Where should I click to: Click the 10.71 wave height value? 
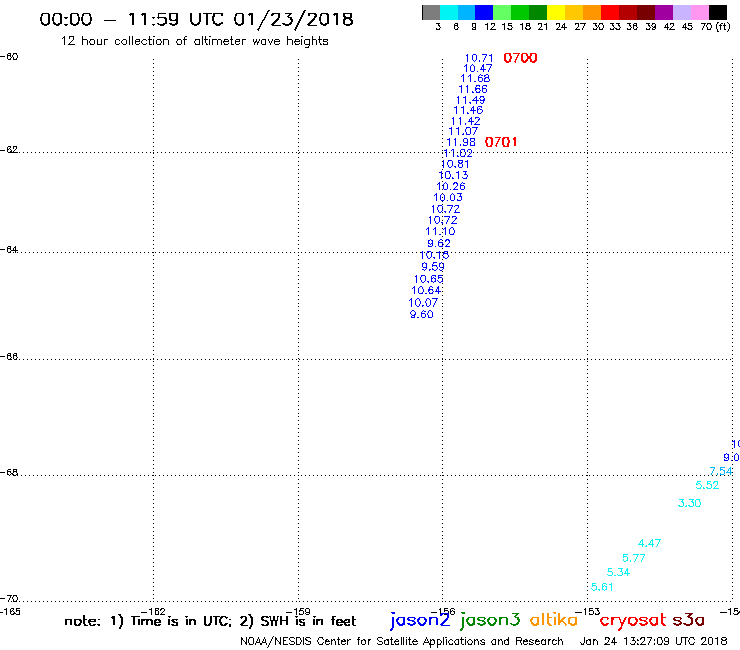click(479, 58)
